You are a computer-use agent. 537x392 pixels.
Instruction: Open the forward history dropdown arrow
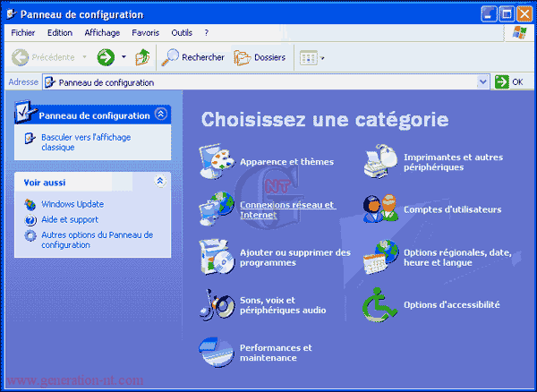point(124,57)
